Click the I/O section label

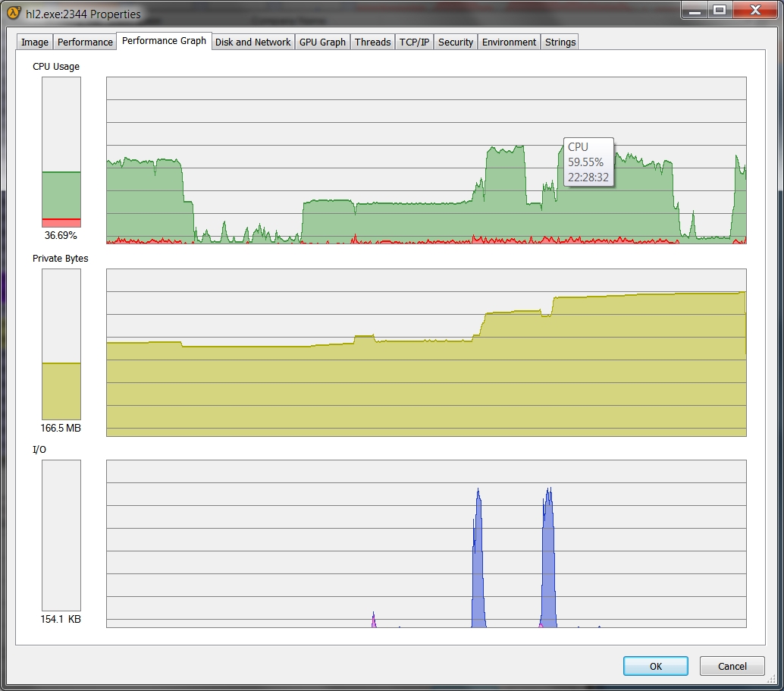(x=39, y=449)
